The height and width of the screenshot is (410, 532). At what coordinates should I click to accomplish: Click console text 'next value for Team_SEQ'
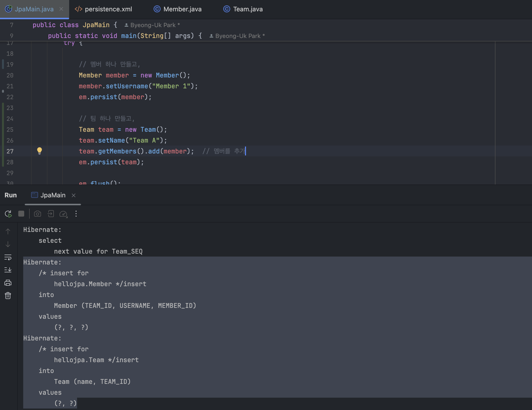98,251
